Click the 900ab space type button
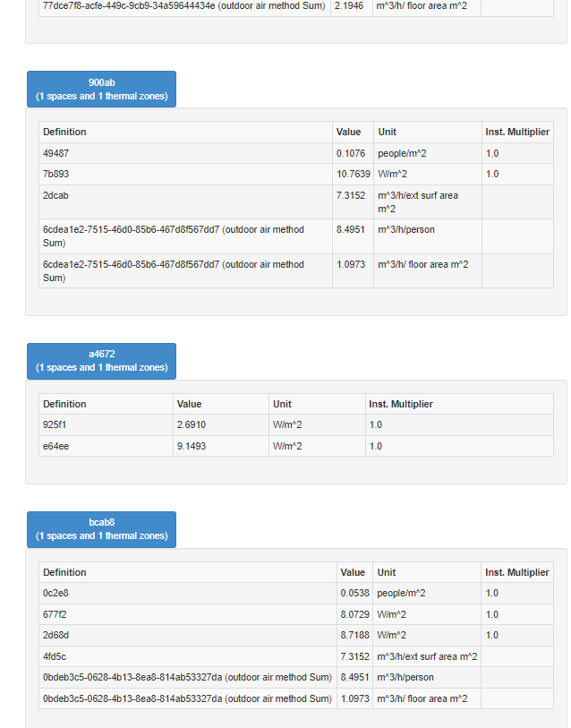The image size is (571, 728). (101, 90)
